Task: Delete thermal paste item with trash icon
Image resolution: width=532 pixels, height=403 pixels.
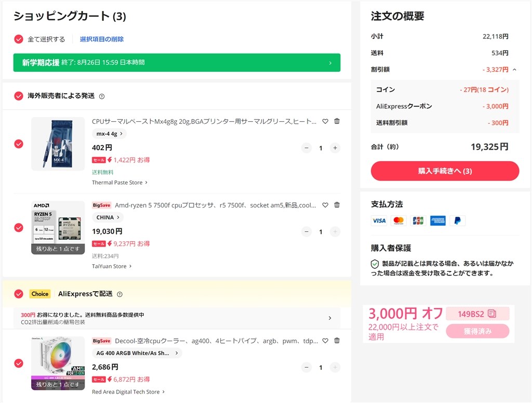Action: click(337, 121)
